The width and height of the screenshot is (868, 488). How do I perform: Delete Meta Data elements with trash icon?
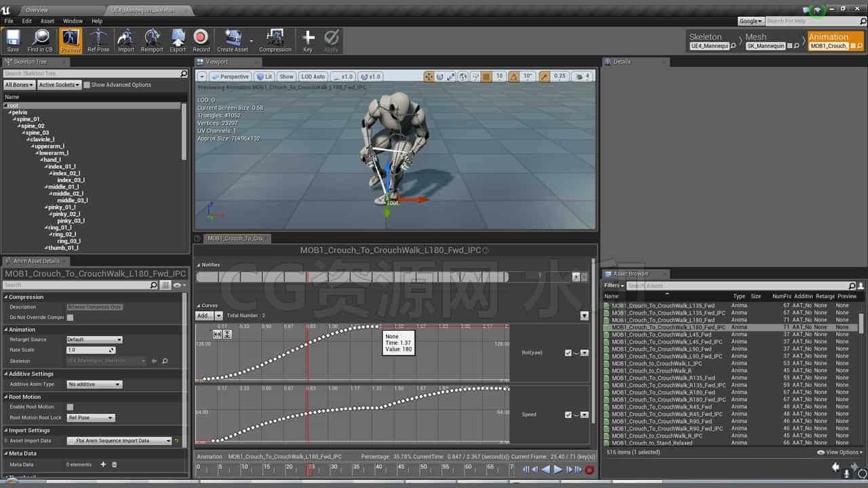[x=114, y=464]
